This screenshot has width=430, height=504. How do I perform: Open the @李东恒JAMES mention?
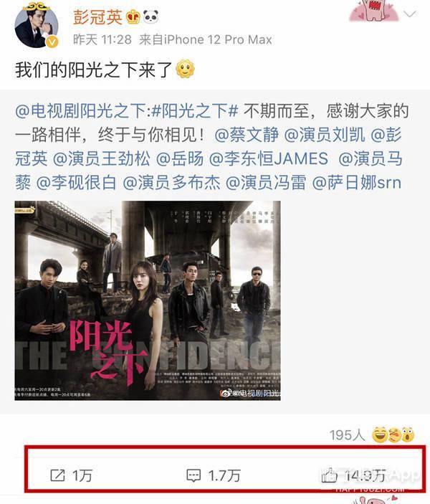(x=269, y=158)
